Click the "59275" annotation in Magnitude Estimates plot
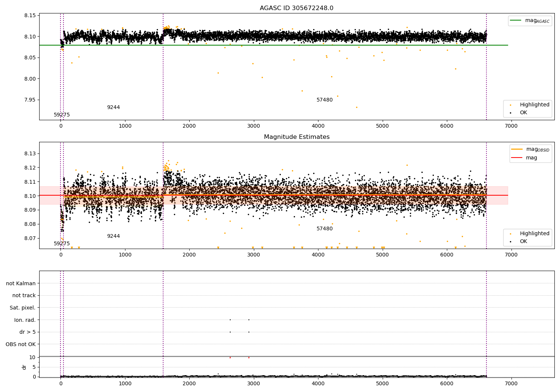 [x=62, y=244]
